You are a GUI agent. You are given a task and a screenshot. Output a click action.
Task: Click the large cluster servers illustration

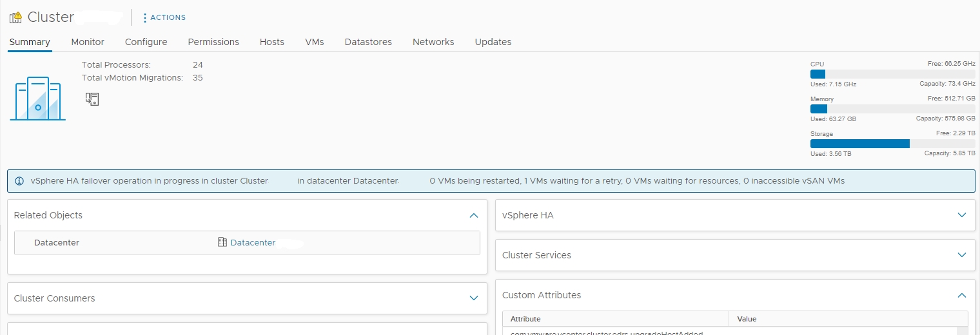pyautogui.click(x=37, y=99)
